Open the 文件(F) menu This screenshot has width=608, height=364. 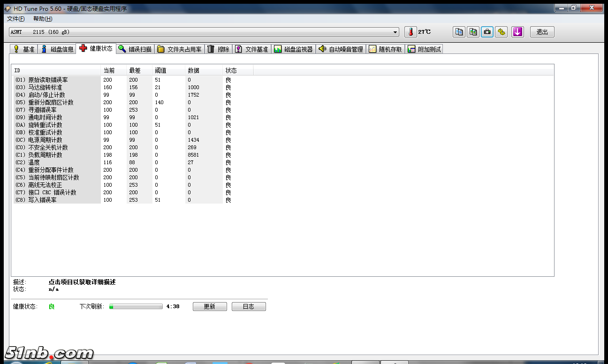15,19
